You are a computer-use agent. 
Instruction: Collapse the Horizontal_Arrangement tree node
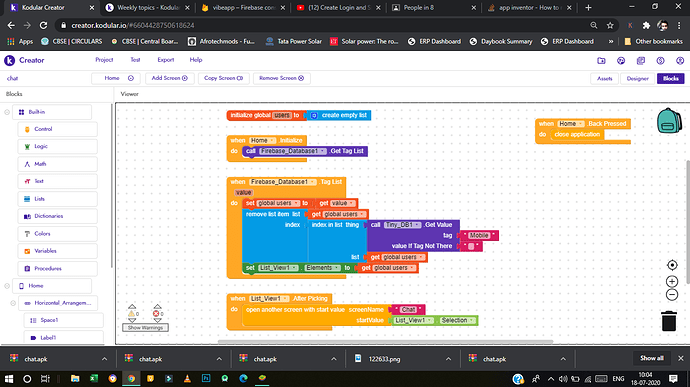tap(13, 303)
